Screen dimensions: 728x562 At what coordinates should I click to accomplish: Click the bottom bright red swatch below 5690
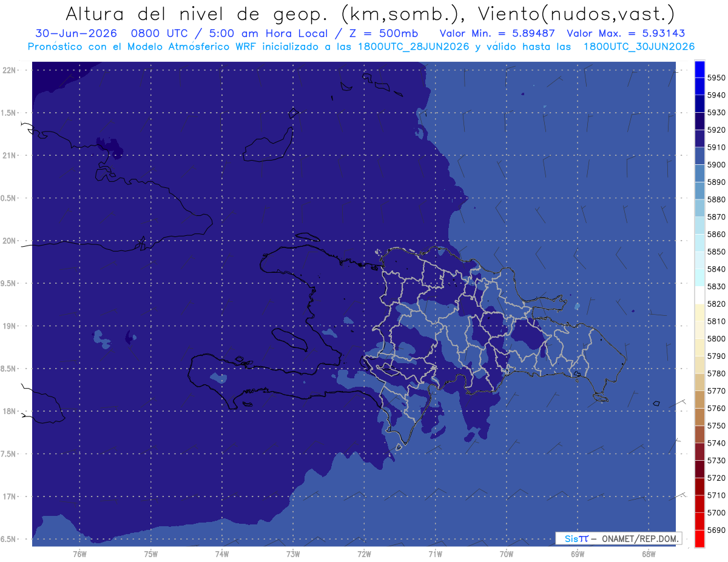699,538
